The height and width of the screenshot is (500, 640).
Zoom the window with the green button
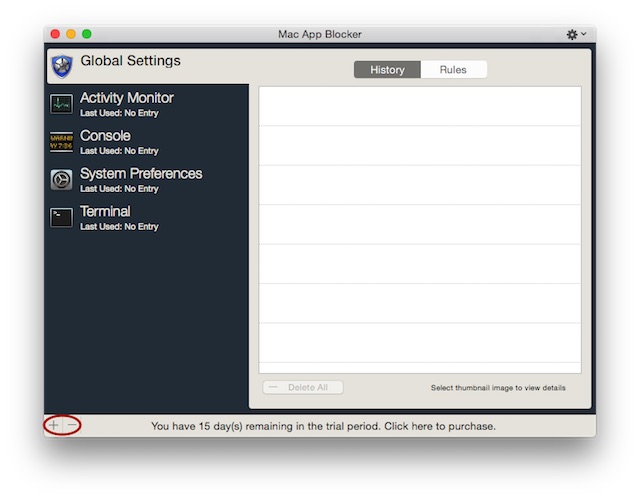[87, 34]
